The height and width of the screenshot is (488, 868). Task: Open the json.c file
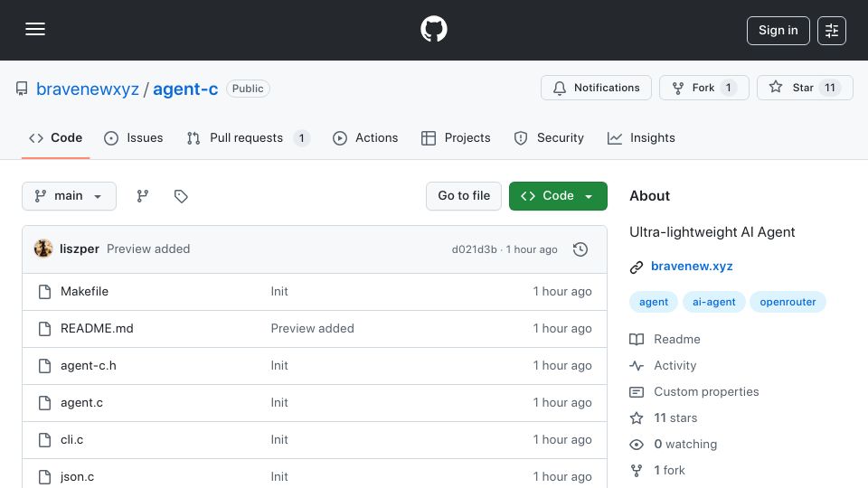(78, 477)
